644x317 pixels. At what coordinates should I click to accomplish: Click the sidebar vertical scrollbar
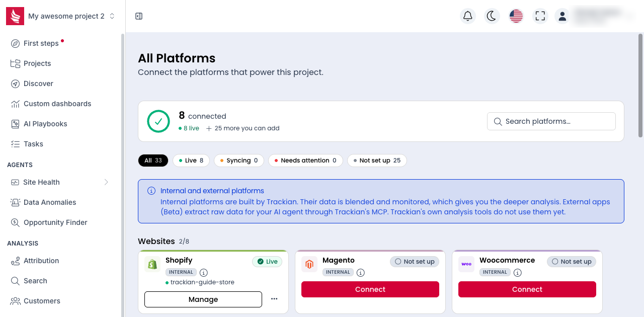tap(122, 175)
